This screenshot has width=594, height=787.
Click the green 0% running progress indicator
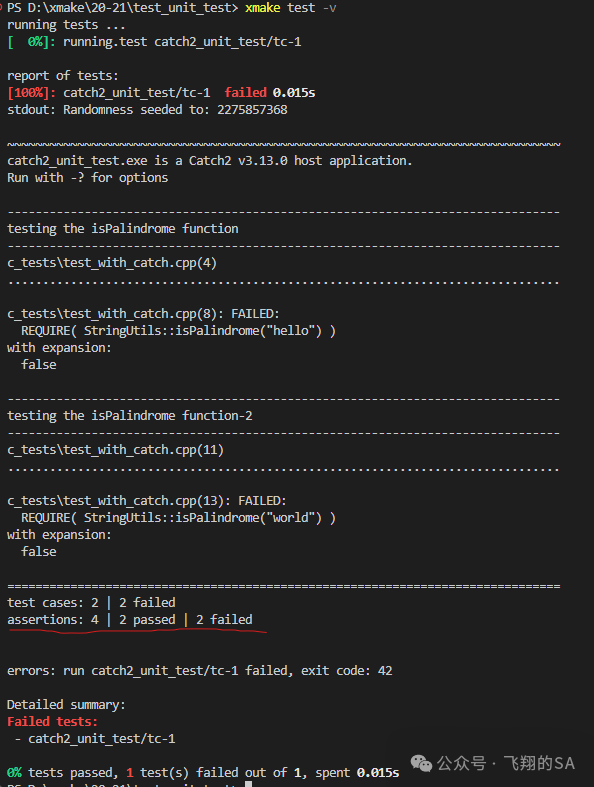click(x=31, y=42)
